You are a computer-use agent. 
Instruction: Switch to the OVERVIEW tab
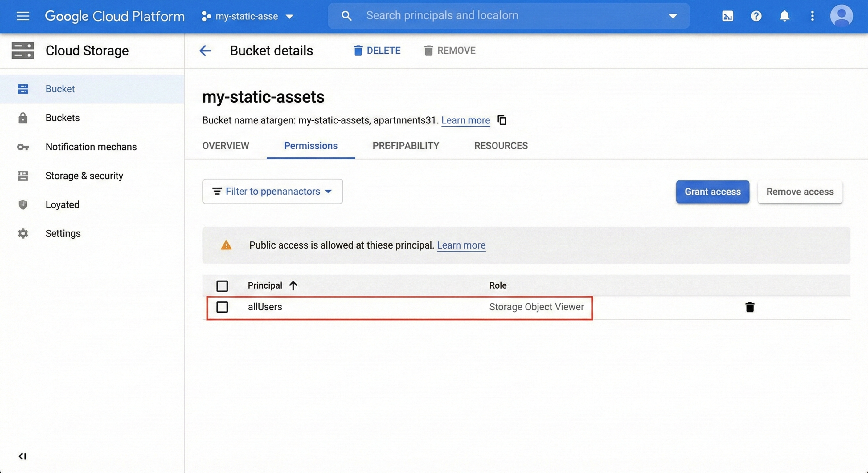225,145
